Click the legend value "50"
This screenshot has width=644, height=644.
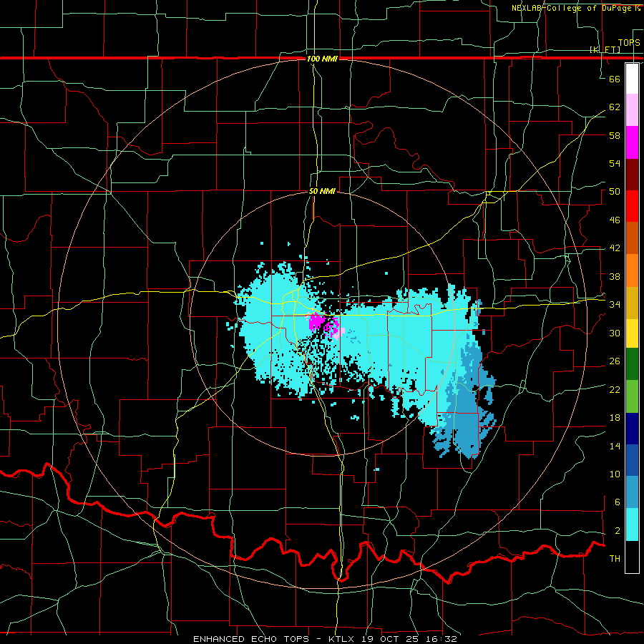coord(615,192)
